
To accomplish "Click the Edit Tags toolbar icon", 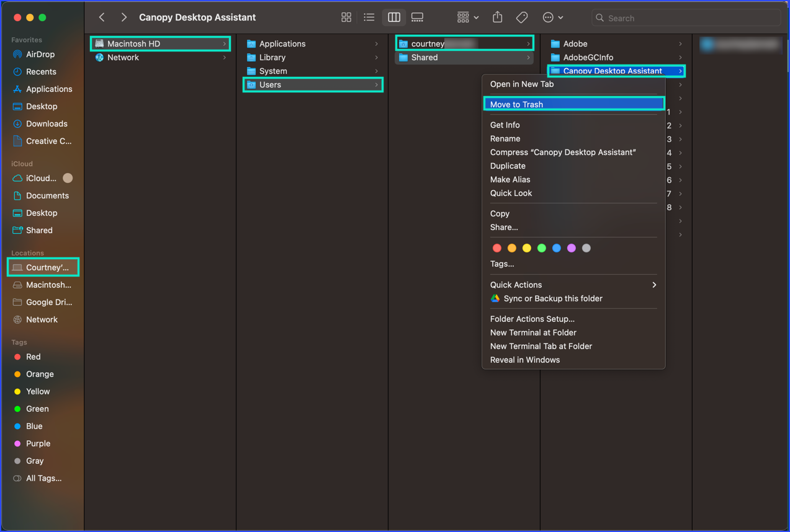I will pos(522,17).
